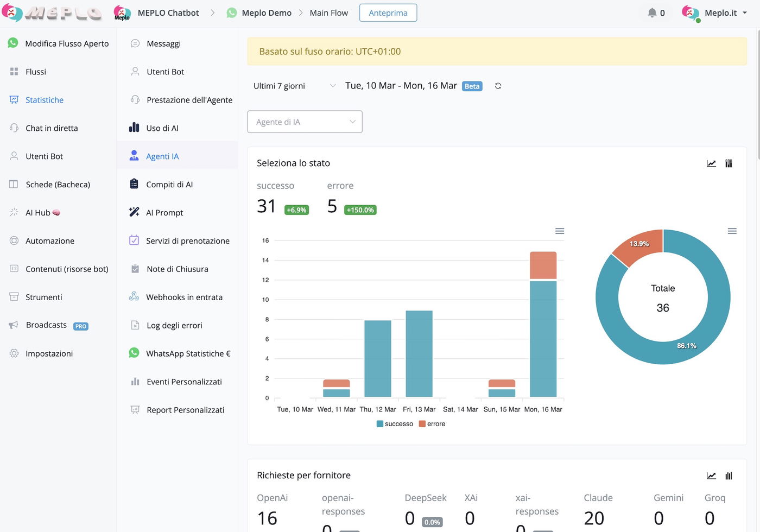Switch to line chart view in Seleziona lo stato
Image resolution: width=760 pixels, height=532 pixels.
tap(711, 163)
